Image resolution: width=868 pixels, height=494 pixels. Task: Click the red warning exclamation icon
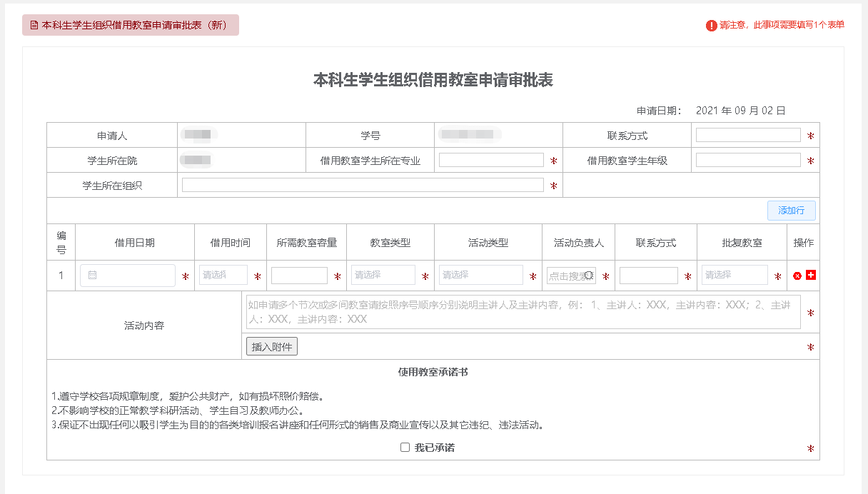(711, 26)
